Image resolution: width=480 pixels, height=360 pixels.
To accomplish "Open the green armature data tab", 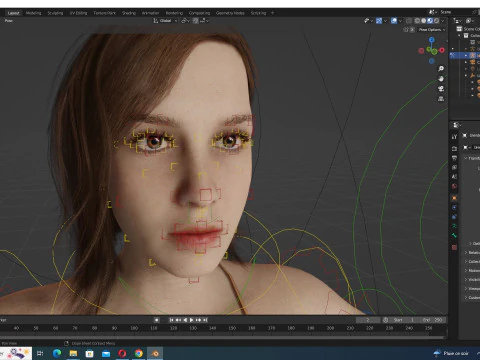I will 454,226.
